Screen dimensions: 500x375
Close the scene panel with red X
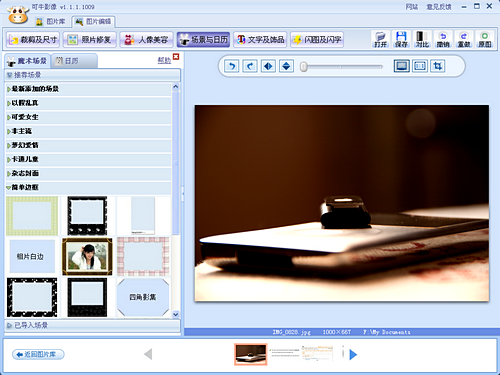[x=176, y=57]
